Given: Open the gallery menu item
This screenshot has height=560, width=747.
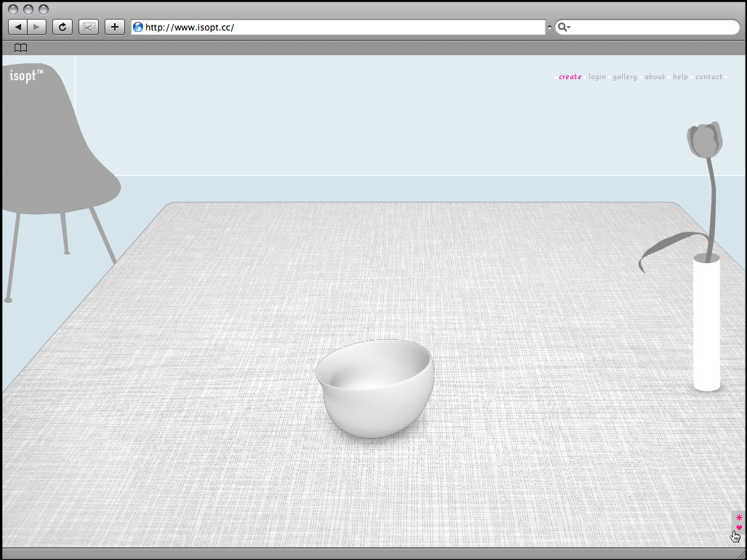Looking at the screenshot, I should 625,77.
